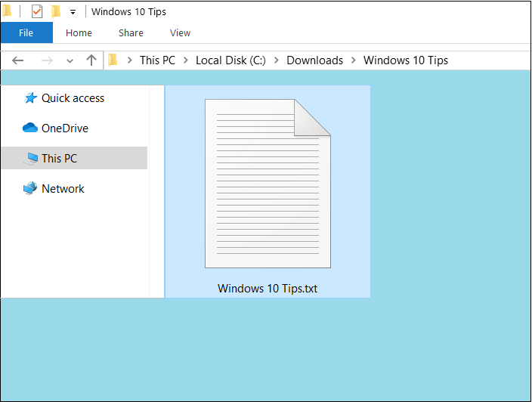Open OneDrive in navigation pane

coord(65,128)
